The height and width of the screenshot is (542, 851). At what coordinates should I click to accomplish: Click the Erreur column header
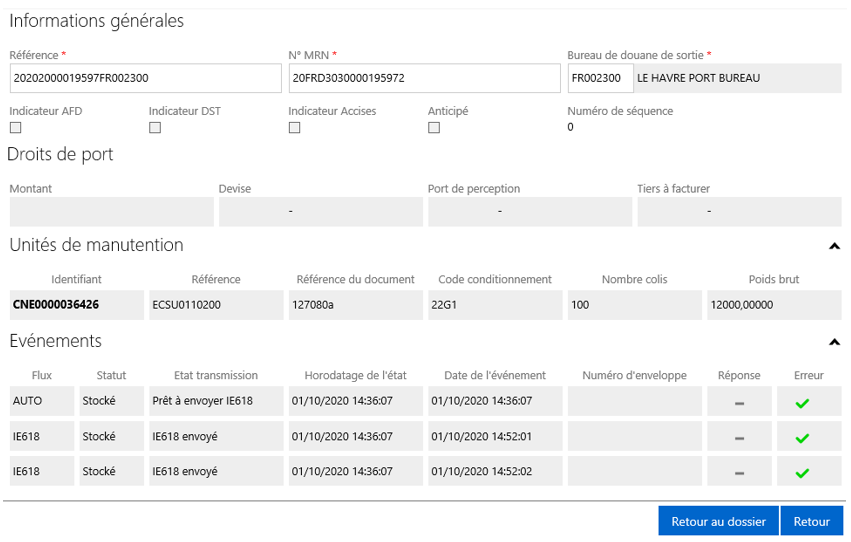coord(809,375)
